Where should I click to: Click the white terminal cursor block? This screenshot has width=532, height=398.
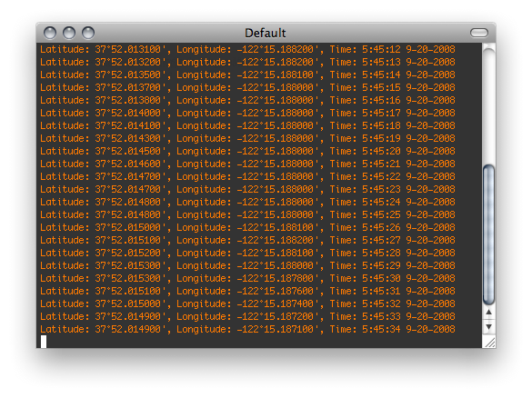pos(44,342)
